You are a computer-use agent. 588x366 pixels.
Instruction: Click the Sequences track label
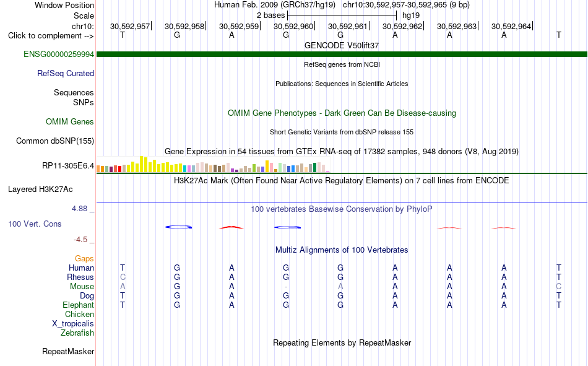[74, 92]
